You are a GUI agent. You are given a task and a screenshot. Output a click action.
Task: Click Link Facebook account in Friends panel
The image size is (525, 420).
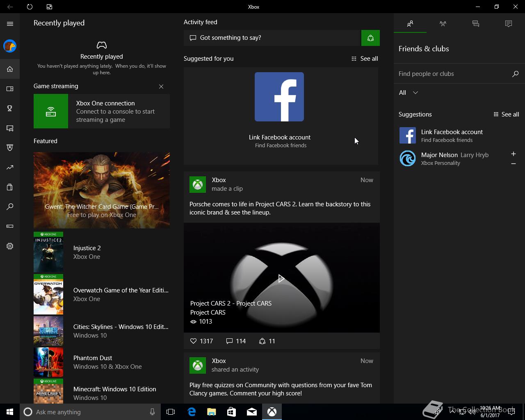[x=459, y=135]
